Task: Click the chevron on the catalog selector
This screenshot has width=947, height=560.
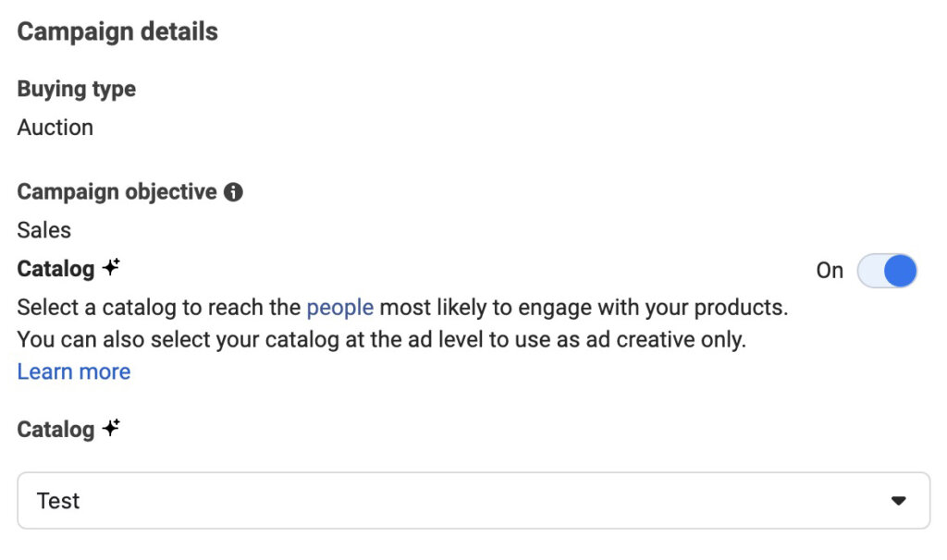Action: 896,500
